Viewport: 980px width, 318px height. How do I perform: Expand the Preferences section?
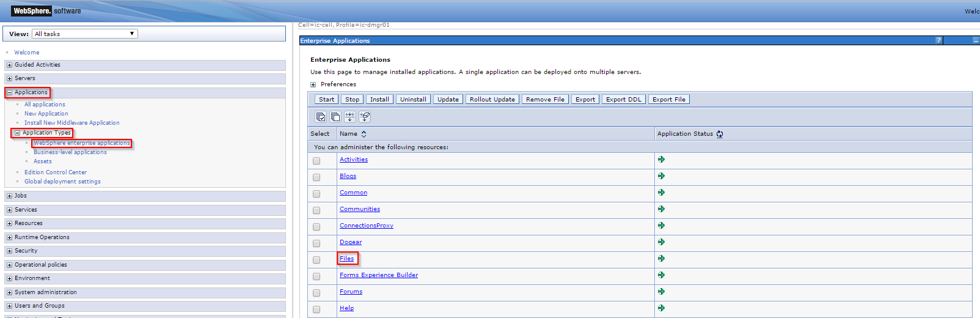coord(313,84)
